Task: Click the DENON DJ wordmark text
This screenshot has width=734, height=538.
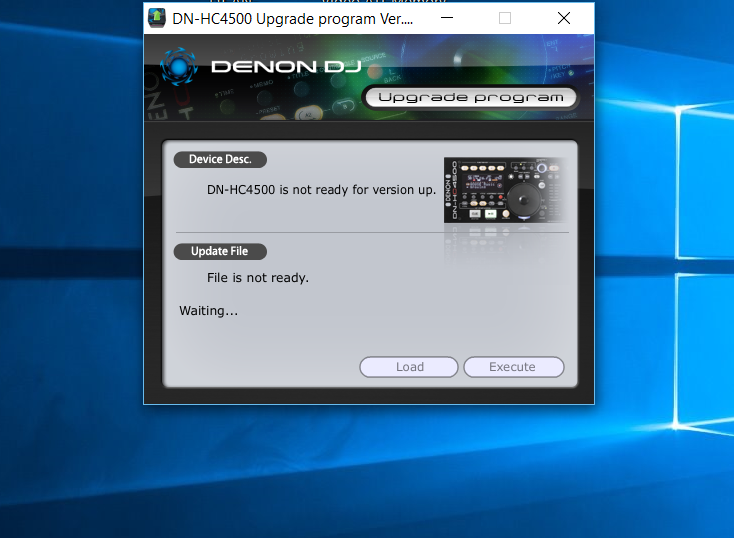Action: coord(286,66)
